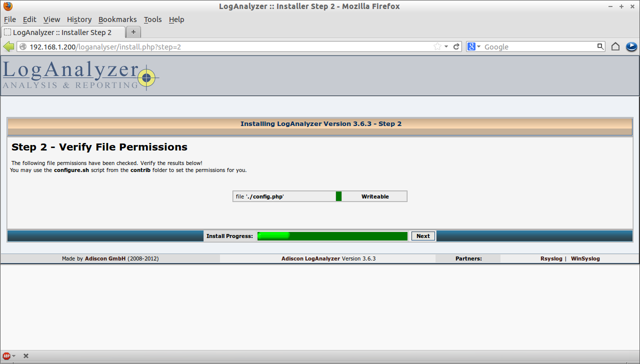Open the Adiscon LogAnalyzer footer link
Viewport: 640px width, 364px height.
(310, 258)
